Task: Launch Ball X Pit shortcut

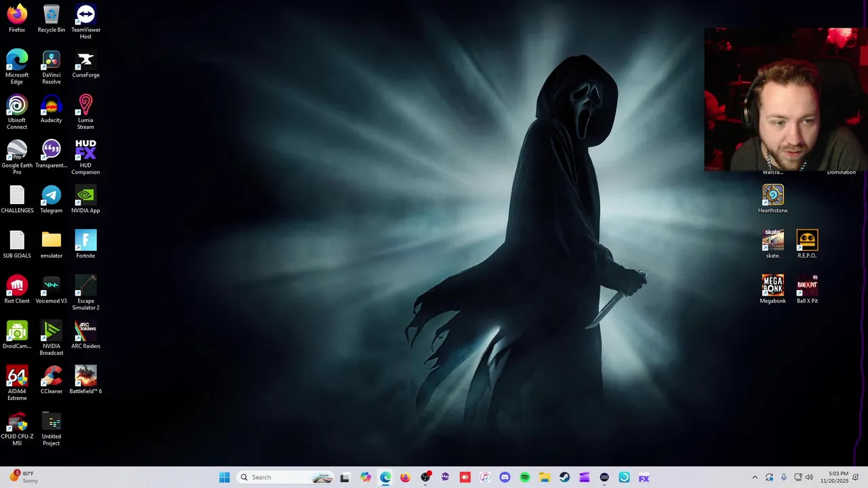Action: (807, 289)
